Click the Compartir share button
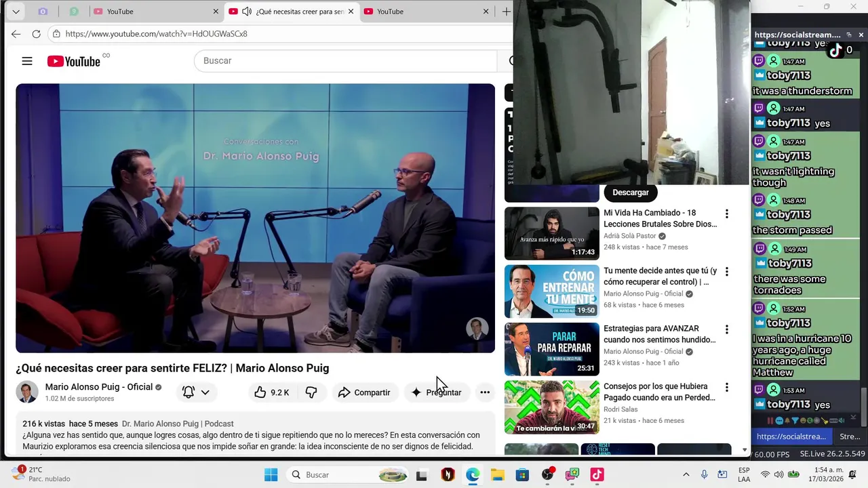 tap(364, 392)
